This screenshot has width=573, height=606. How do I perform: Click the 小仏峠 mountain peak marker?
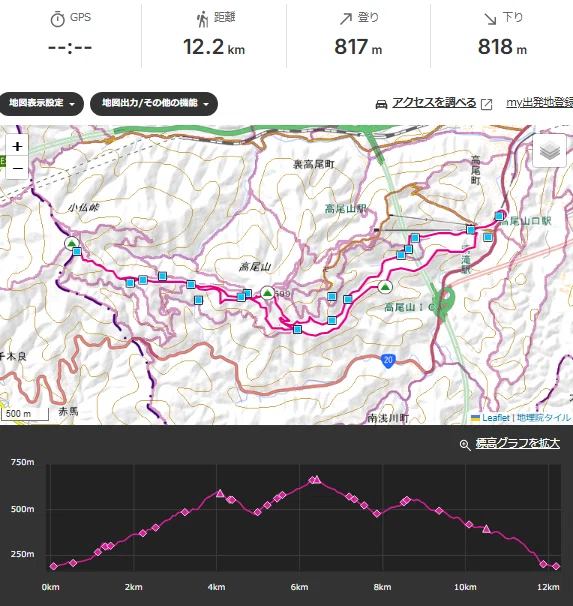tap(71, 243)
